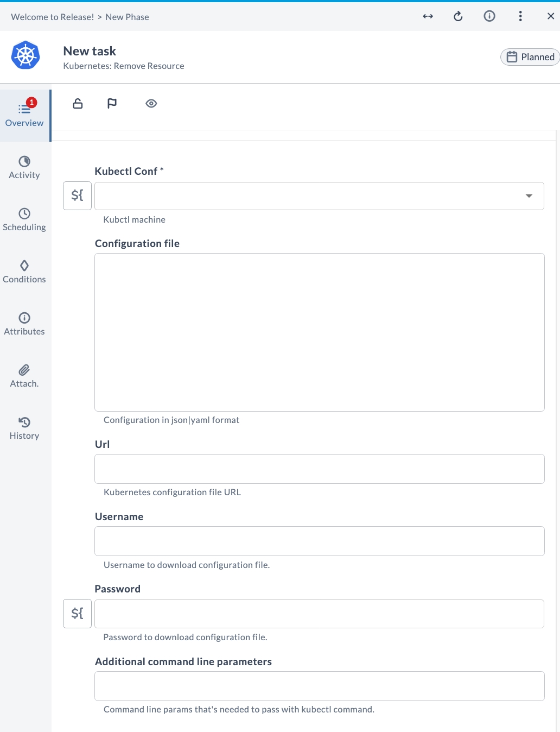Click the lock icon in toolbar
This screenshot has width=560, height=732.
coord(78,103)
